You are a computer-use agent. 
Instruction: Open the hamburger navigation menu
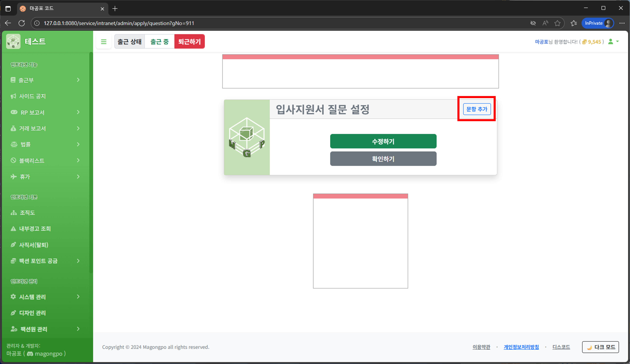pyautogui.click(x=104, y=41)
